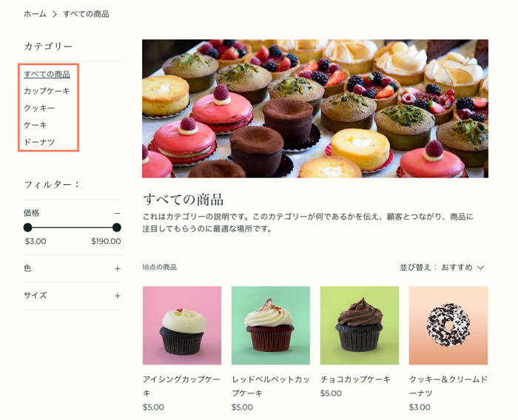Screen dimensions: 518x420
Task: Click the sort dropdown chevron arrow
Action: [x=480, y=267]
